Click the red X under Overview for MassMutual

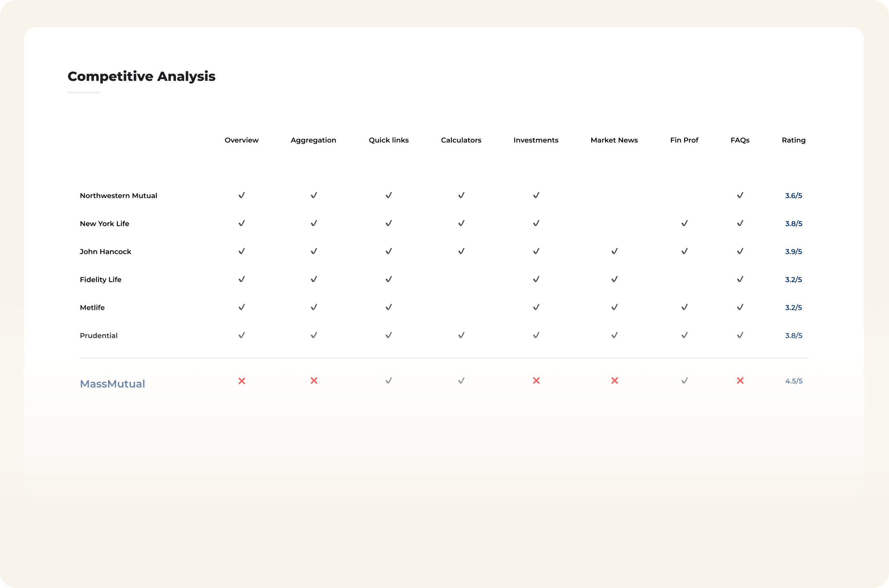click(x=242, y=381)
